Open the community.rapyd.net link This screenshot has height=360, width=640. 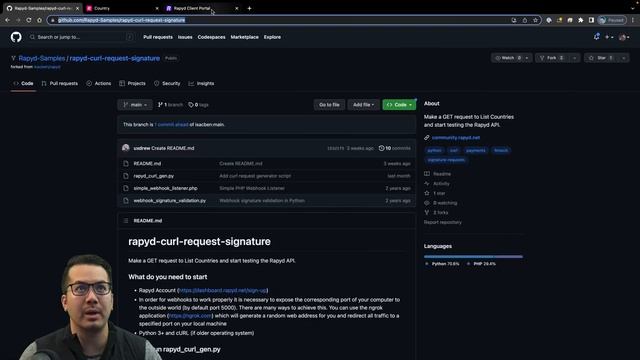[x=456, y=138]
